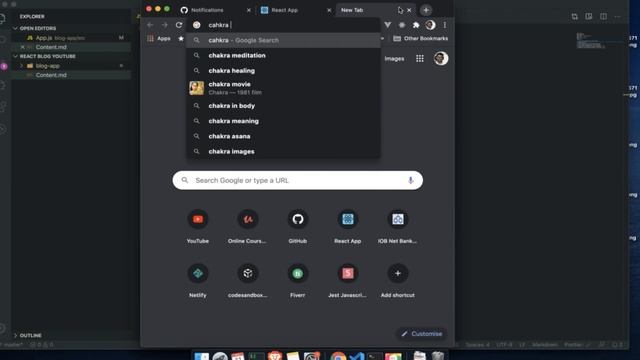The width and height of the screenshot is (640, 360).
Task: Close Content.md in open editors
Action: 22,47
